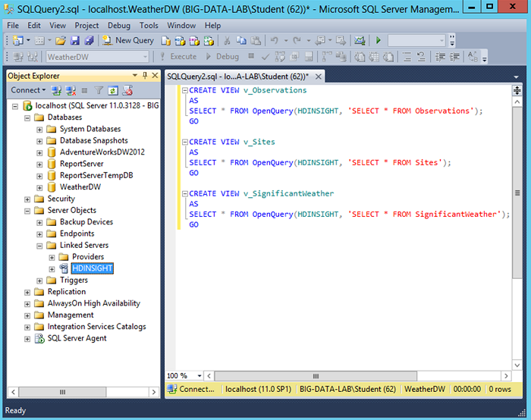
Task: Click the Execute button
Action: pos(178,57)
